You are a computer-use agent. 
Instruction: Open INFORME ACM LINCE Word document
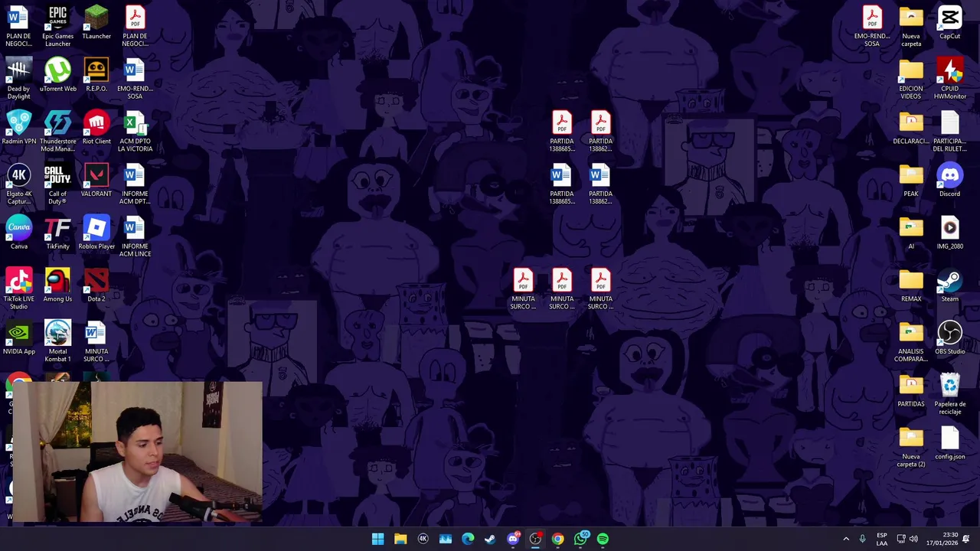point(135,236)
